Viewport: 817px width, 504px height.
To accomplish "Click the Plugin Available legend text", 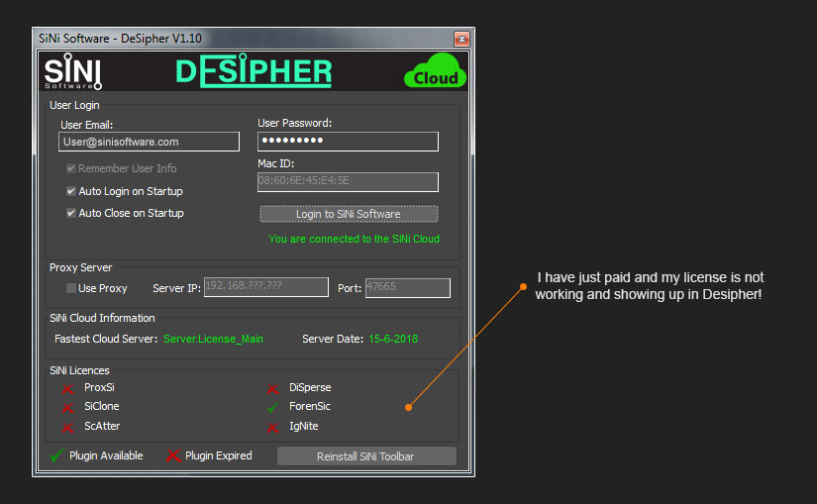I will click(x=106, y=455).
